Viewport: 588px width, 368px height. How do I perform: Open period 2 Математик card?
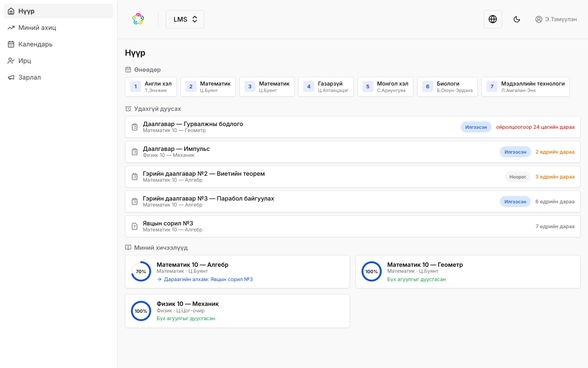click(x=208, y=87)
